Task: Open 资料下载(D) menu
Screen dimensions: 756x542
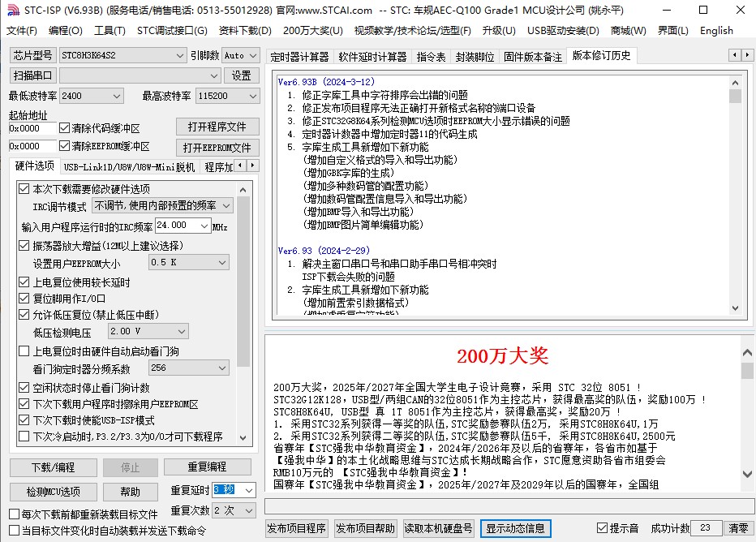Action: [x=245, y=31]
